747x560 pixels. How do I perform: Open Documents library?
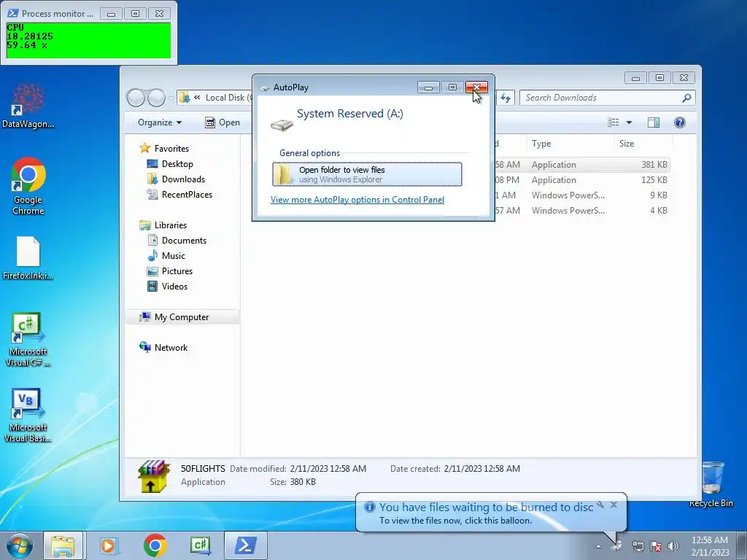pyautogui.click(x=177, y=241)
